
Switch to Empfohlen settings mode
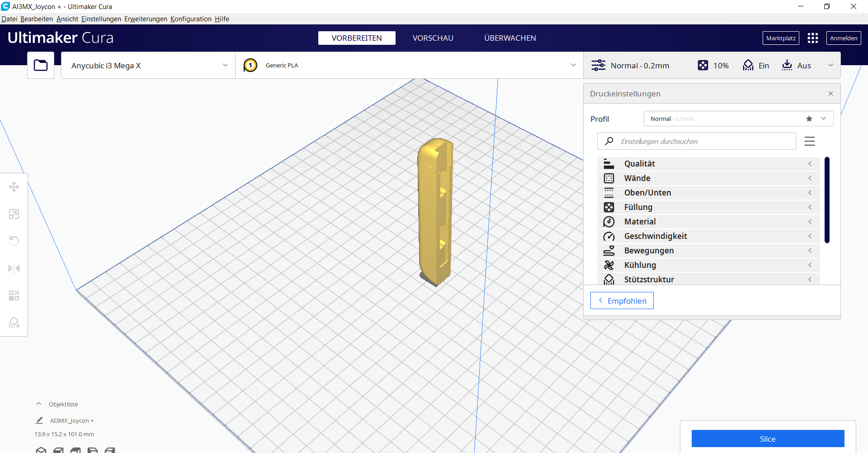[622, 300]
